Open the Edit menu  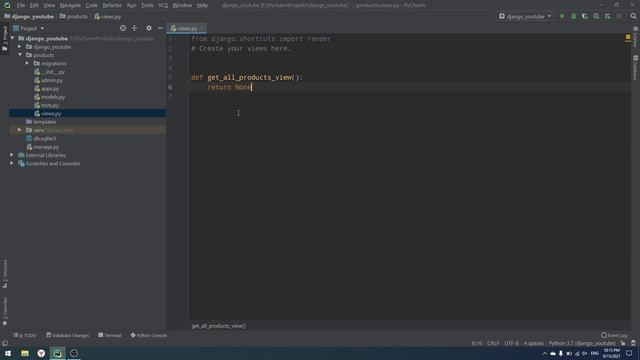point(34,5)
